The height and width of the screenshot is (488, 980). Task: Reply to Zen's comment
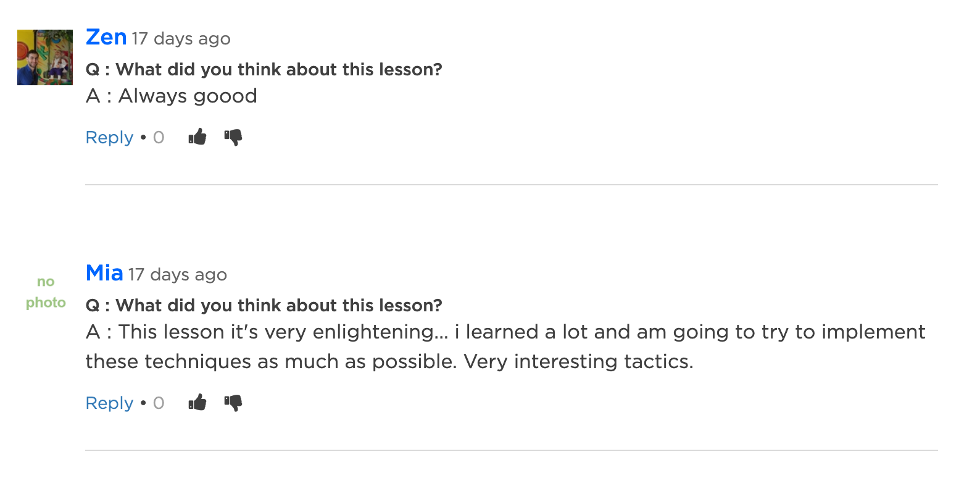click(x=109, y=137)
